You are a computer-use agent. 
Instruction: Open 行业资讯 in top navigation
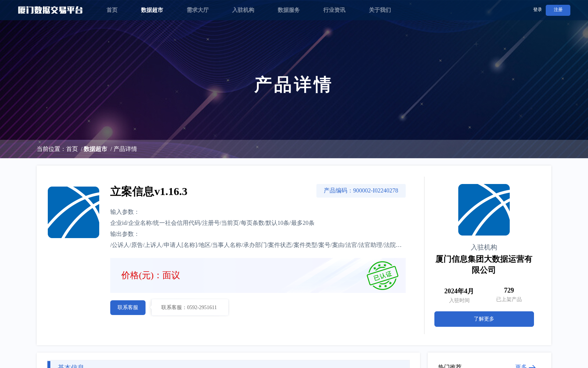334,10
